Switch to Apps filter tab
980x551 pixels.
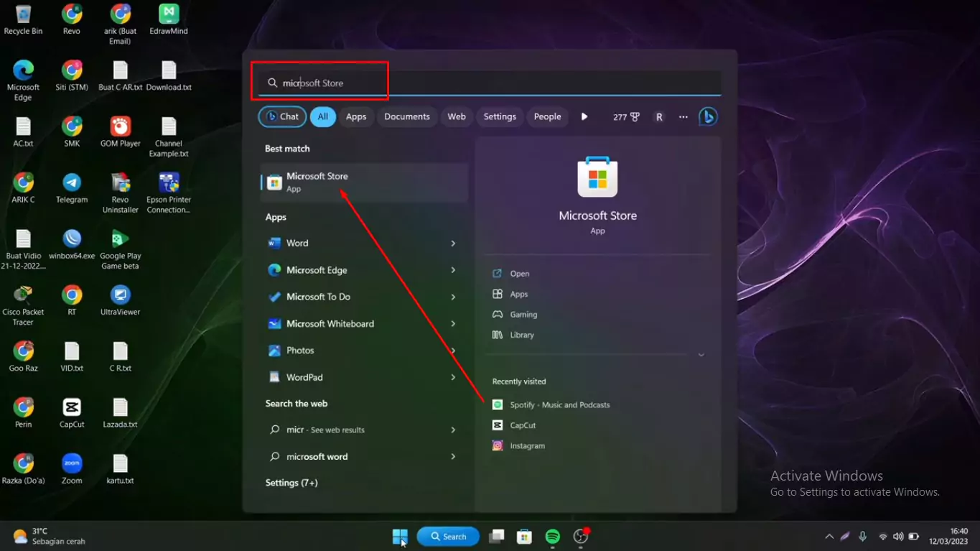tap(356, 116)
